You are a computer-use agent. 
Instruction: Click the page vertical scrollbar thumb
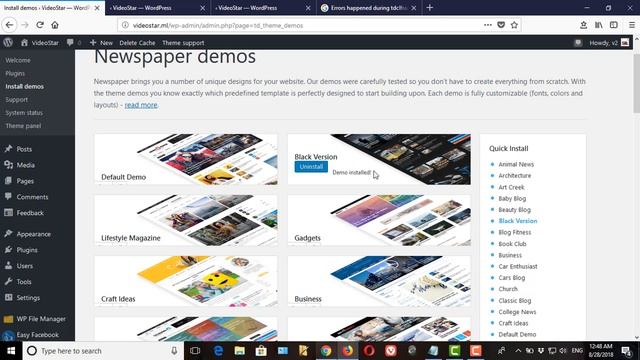636,84
